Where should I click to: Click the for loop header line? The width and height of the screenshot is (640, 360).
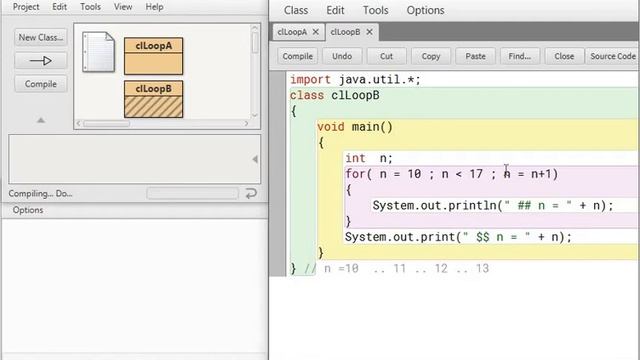(451, 174)
